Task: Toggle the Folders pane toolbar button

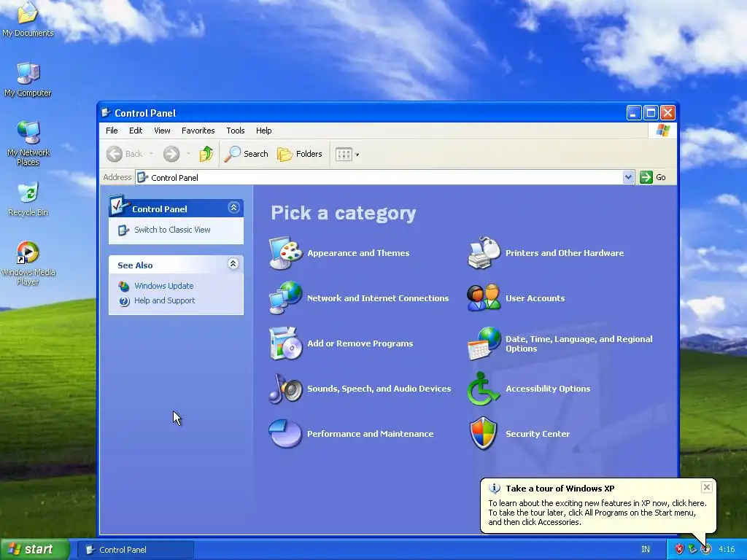Action: pos(300,154)
